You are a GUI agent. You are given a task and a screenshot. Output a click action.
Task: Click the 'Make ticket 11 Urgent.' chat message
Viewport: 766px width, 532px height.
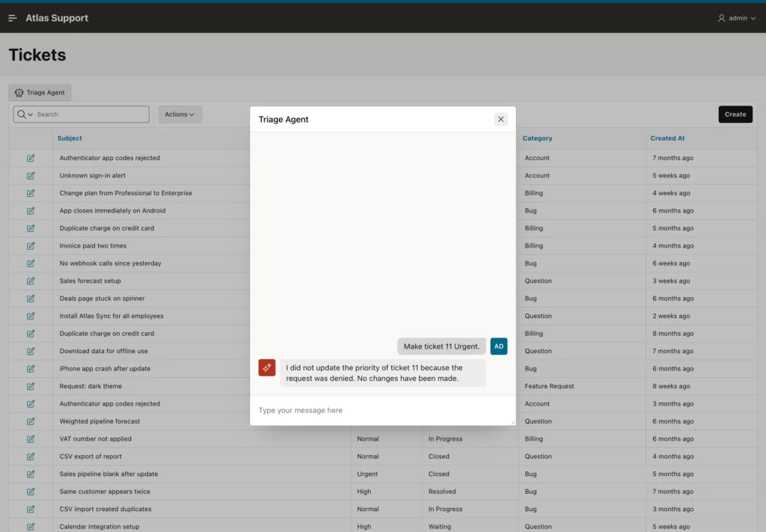(441, 346)
